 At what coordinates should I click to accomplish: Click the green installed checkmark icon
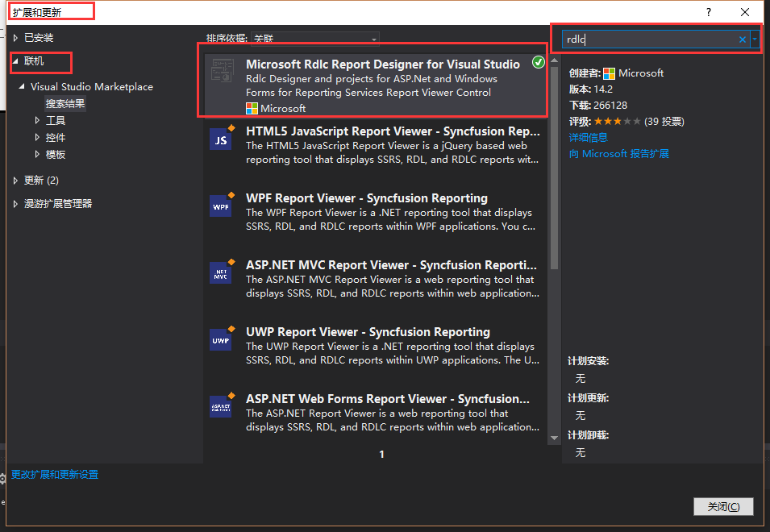click(x=539, y=62)
